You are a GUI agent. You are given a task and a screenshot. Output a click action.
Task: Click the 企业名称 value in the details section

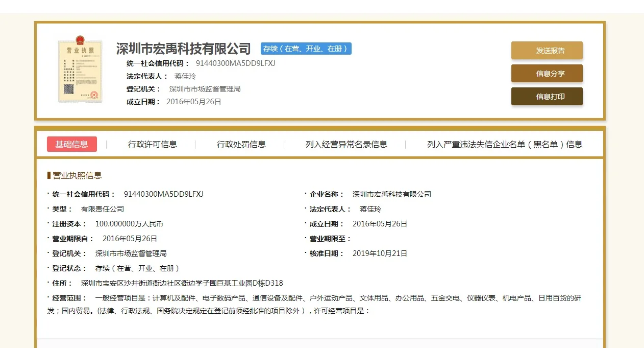tap(391, 194)
